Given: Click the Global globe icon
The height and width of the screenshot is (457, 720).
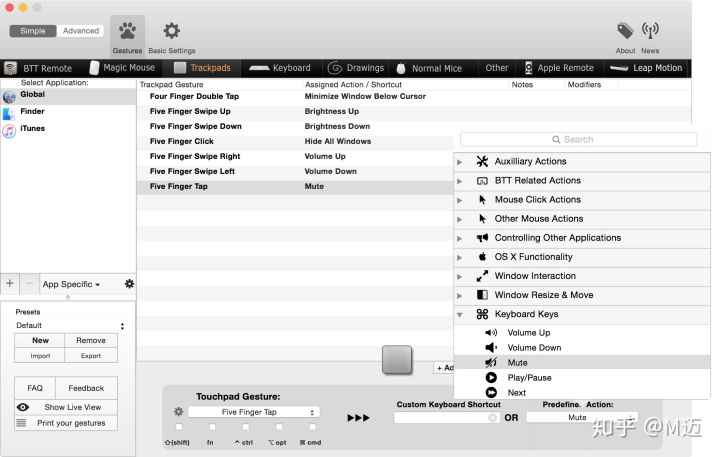Looking at the screenshot, I should pos(9,96).
